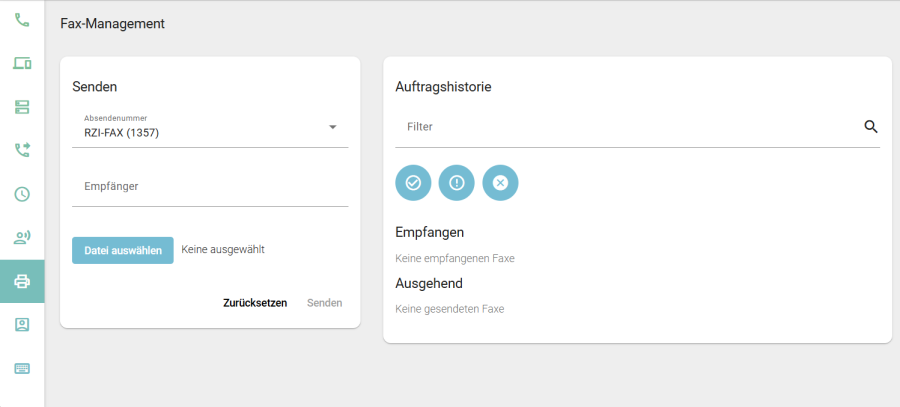The image size is (900, 407).
Task: Expand the Absendenummer dropdown arrow
Action: coord(333,127)
